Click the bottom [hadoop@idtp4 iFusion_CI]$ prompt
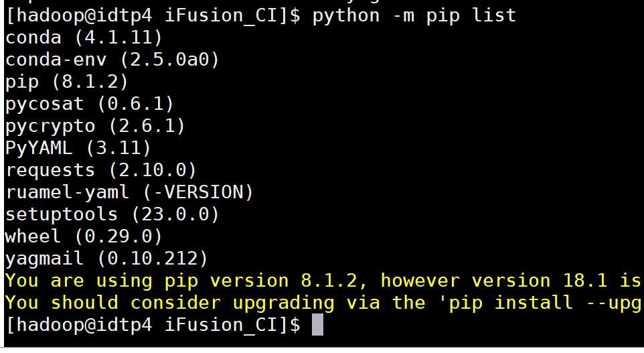 pos(153,325)
